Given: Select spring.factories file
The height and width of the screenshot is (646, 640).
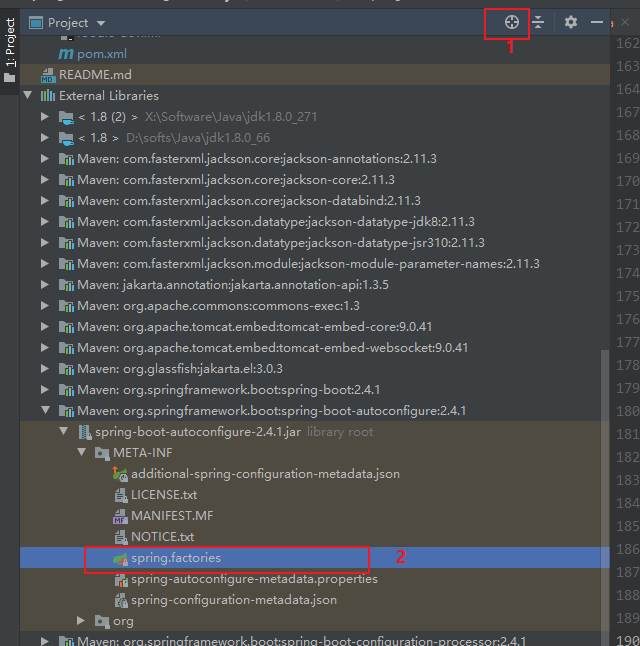Looking at the screenshot, I should [176, 558].
